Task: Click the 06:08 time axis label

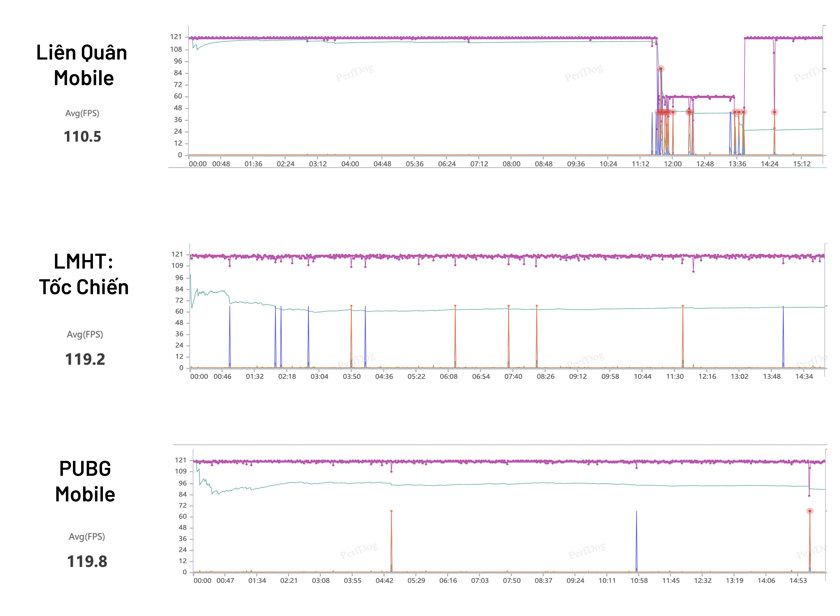Action: 449,377
